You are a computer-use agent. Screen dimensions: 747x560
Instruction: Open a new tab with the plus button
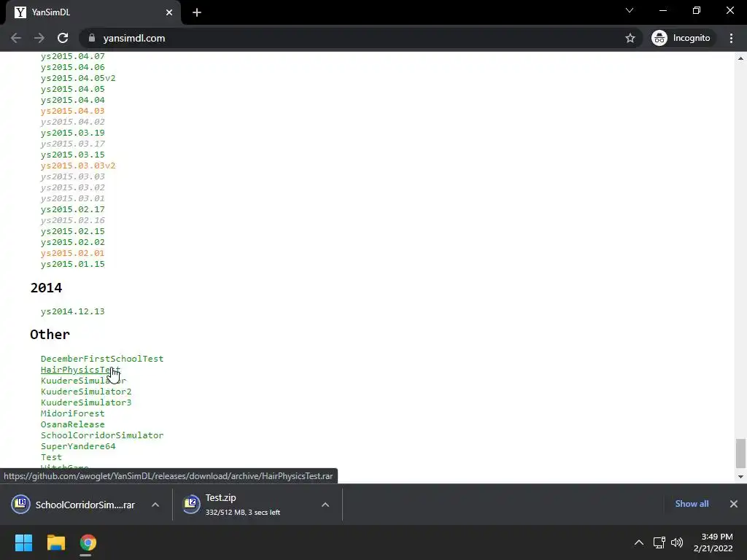pyautogui.click(x=197, y=12)
